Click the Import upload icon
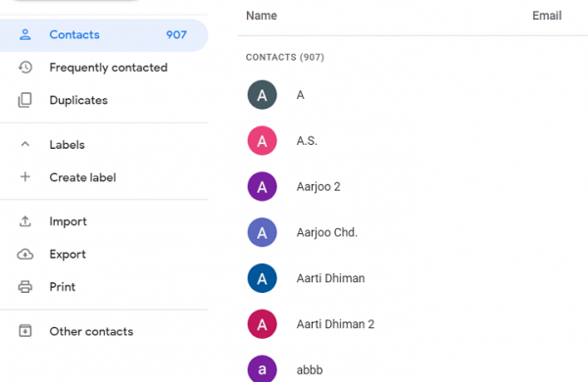588x382 pixels. (x=25, y=221)
